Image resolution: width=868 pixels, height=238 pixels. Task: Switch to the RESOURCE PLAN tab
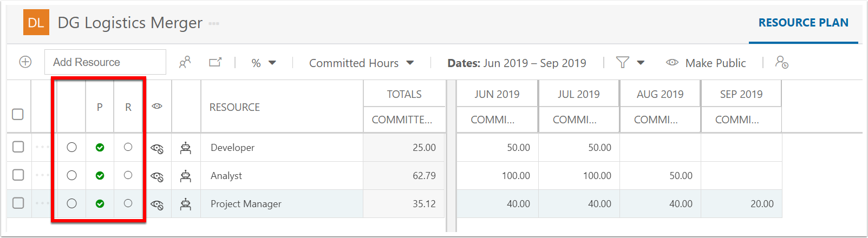point(804,23)
